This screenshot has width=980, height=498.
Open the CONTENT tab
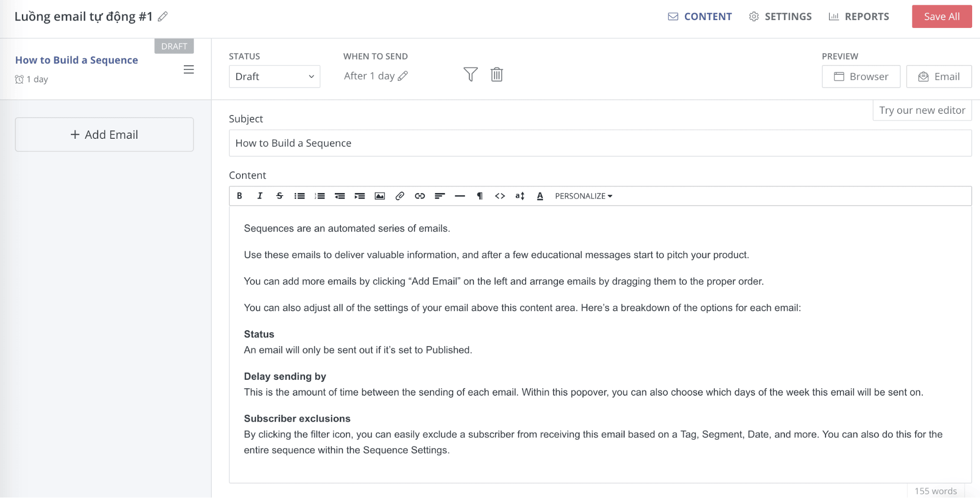tap(700, 17)
